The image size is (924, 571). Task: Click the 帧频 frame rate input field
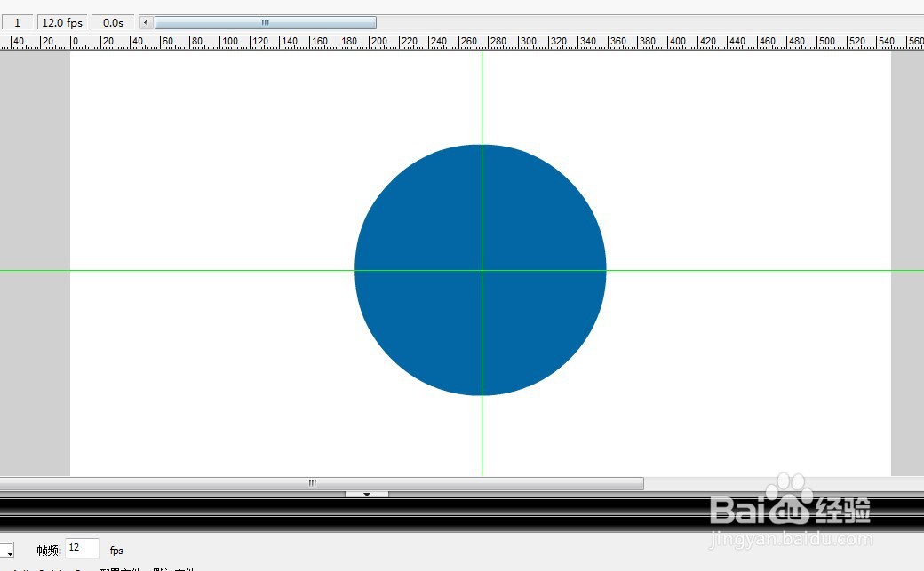82,548
